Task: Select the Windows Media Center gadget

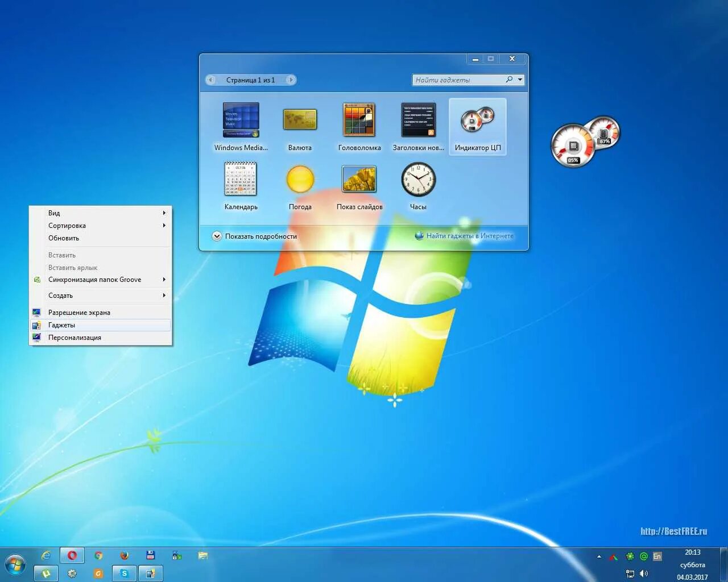Action: coord(241,126)
